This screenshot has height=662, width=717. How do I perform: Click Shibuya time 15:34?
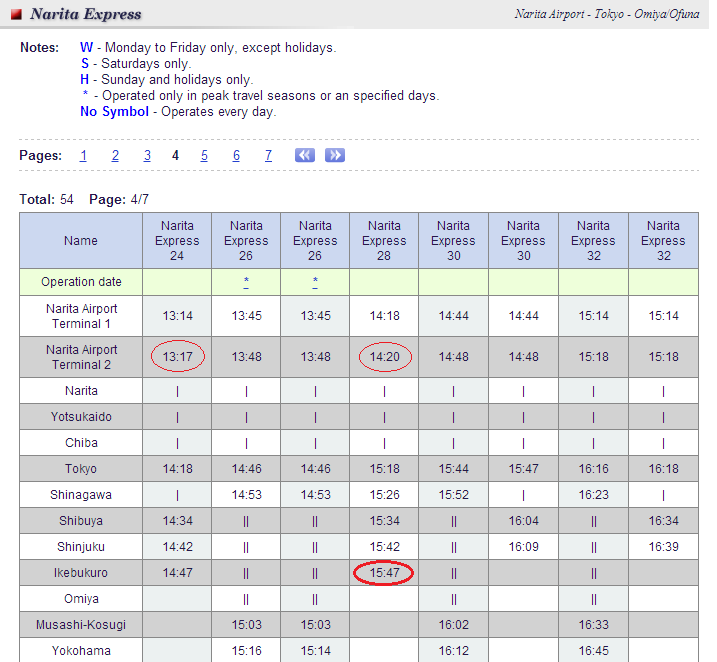385,521
